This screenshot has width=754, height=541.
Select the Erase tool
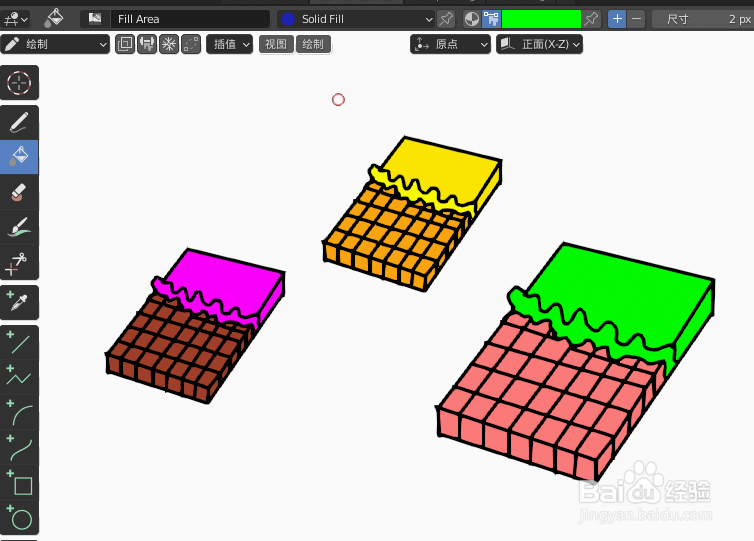point(19,192)
